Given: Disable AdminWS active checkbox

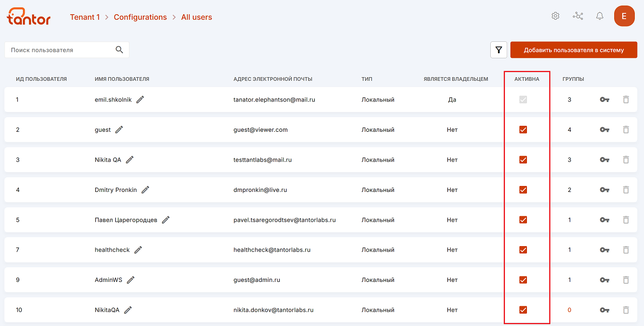Looking at the screenshot, I should point(523,280).
